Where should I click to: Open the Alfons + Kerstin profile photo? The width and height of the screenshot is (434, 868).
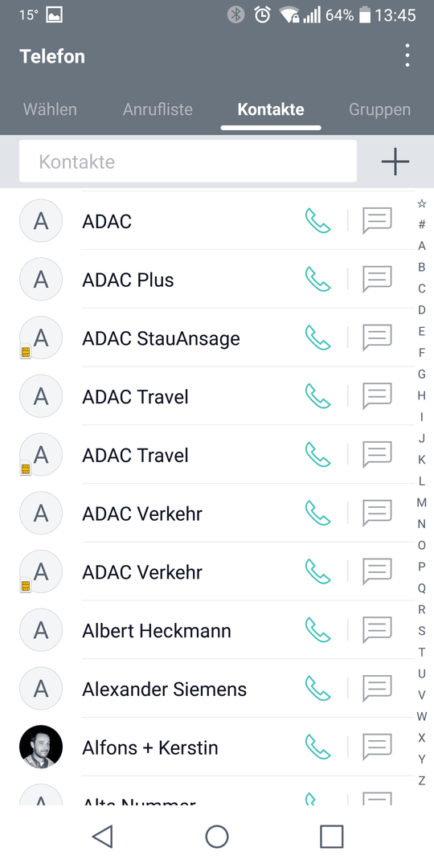click(x=41, y=747)
